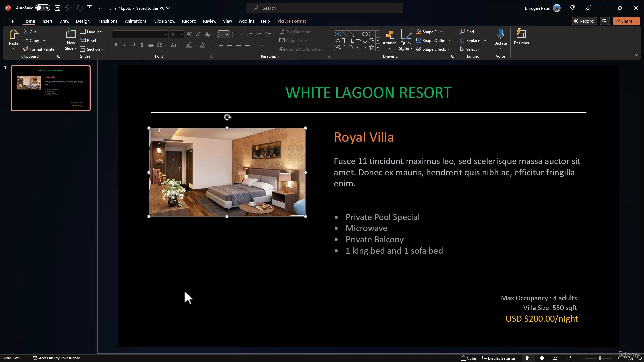The height and width of the screenshot is (362, 644).
Task: Click the bedroom picture on slide
Action: [x=227, y=172]
